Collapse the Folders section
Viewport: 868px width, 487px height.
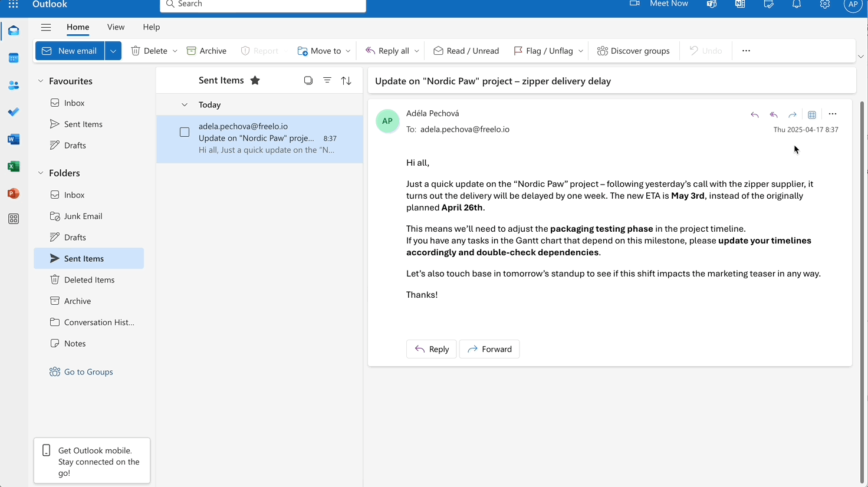coord(41,173)
